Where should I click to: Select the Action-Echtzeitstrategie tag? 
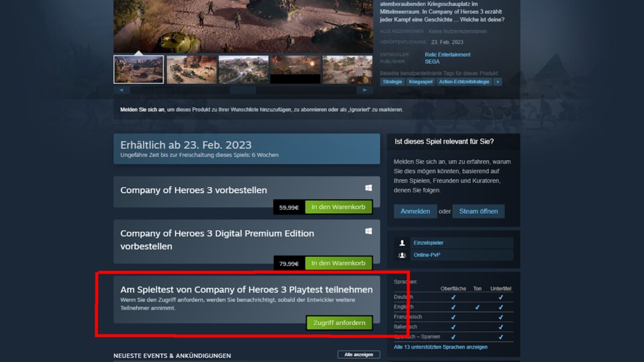coord(464,82)
